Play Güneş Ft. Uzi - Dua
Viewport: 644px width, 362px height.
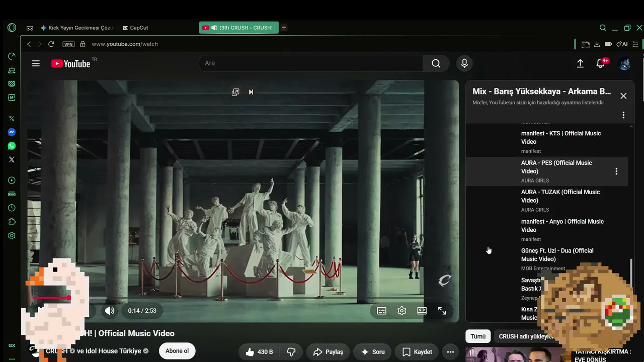pos(547,259)
